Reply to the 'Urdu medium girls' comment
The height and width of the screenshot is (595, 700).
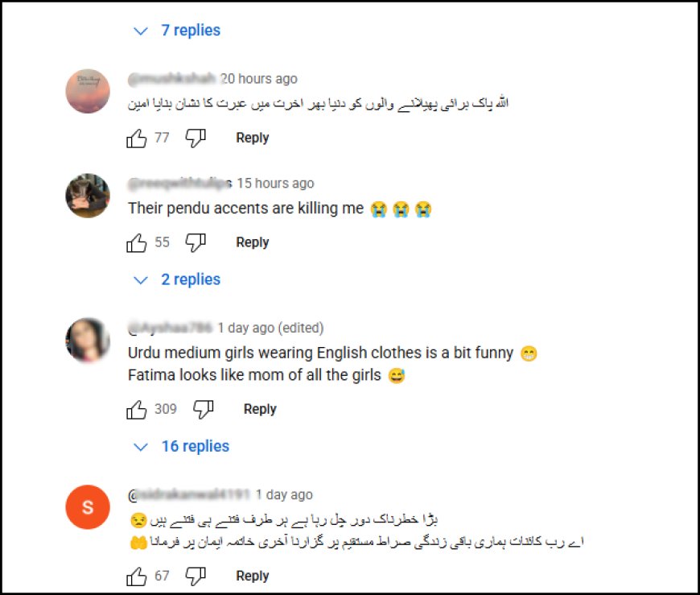click(260, 409)
